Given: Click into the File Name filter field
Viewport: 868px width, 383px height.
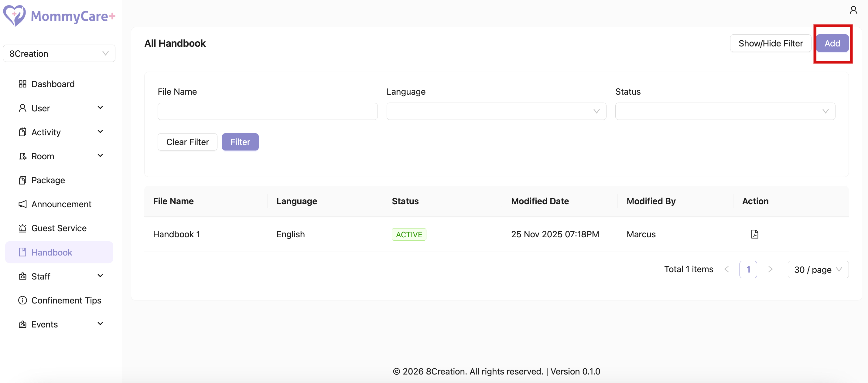Looking at the screenshot, I should pos(267,111).
